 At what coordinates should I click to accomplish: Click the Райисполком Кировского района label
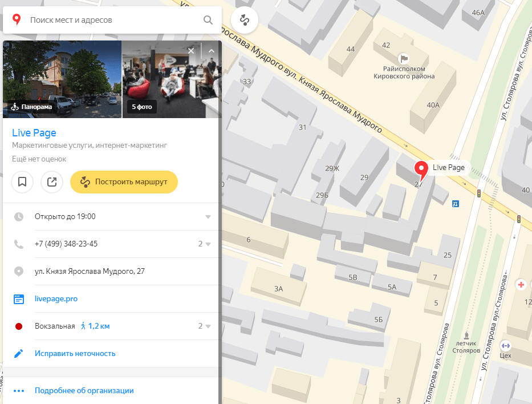pos(404,72)
